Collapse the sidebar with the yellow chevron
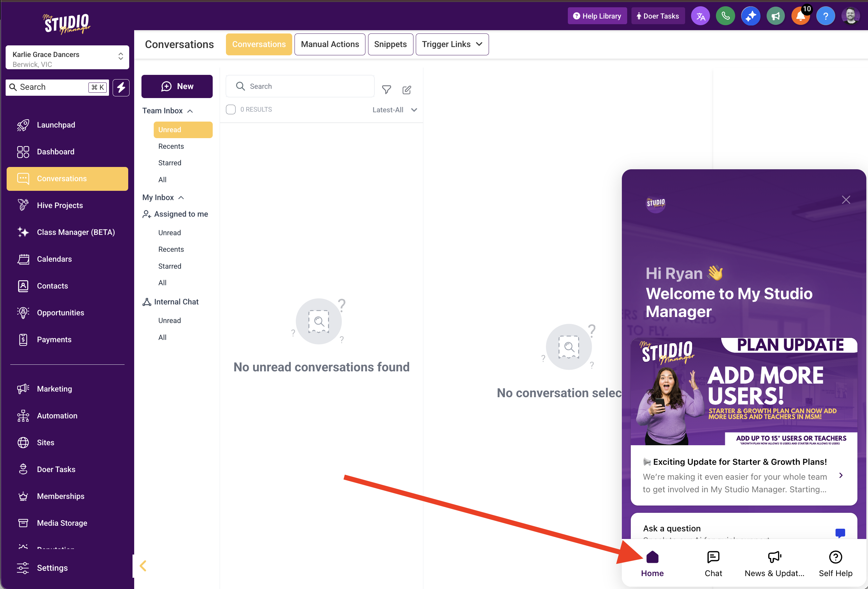 pyautogui.click(x=143, y=566)
